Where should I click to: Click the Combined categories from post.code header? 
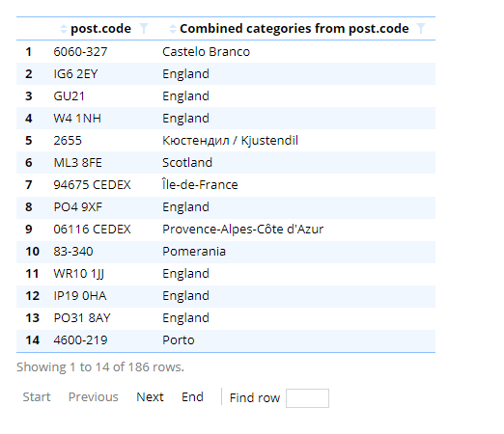pos(294,29)
